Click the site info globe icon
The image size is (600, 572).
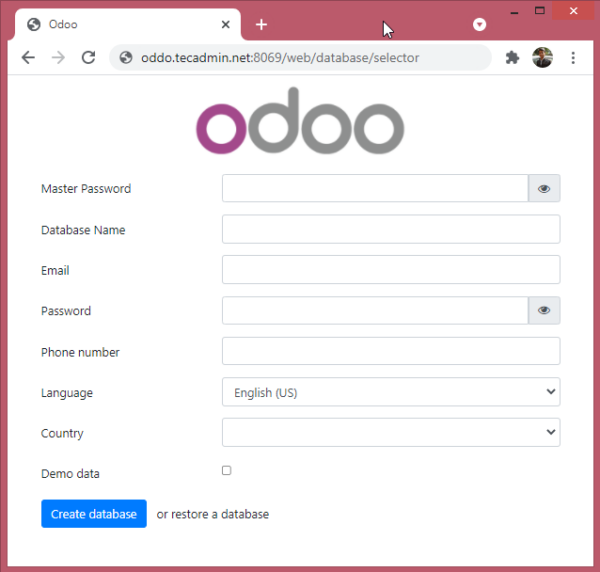coord(126,58)
